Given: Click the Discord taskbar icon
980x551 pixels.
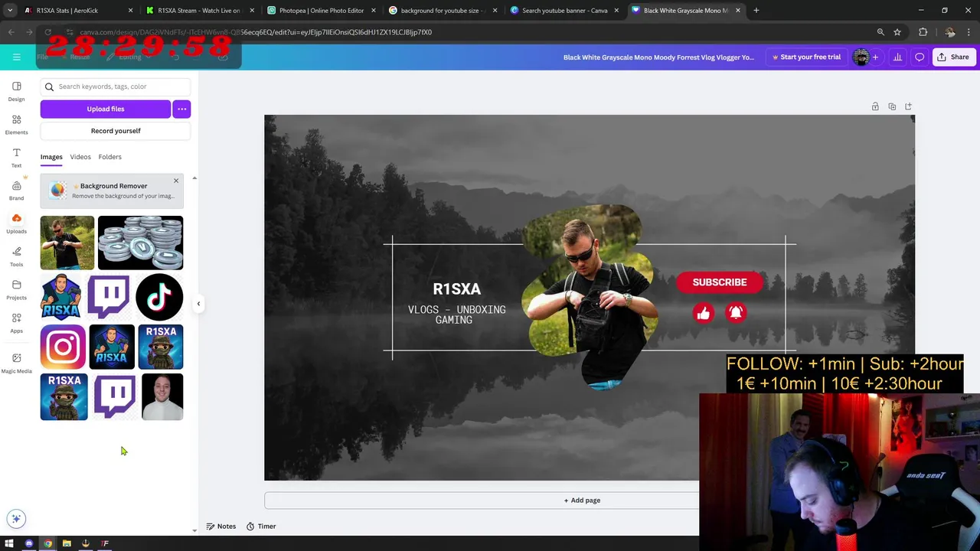Looking at the screenshot, I should click(28, 543).
